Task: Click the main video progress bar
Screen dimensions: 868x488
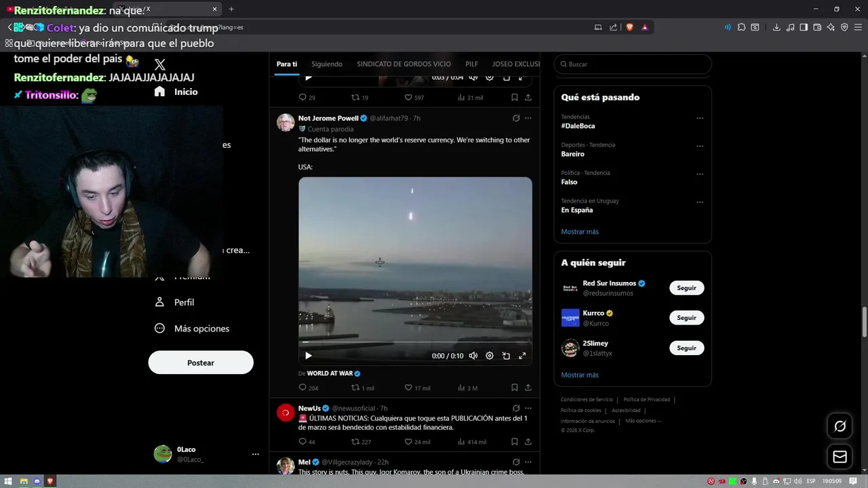Action: 415,342
